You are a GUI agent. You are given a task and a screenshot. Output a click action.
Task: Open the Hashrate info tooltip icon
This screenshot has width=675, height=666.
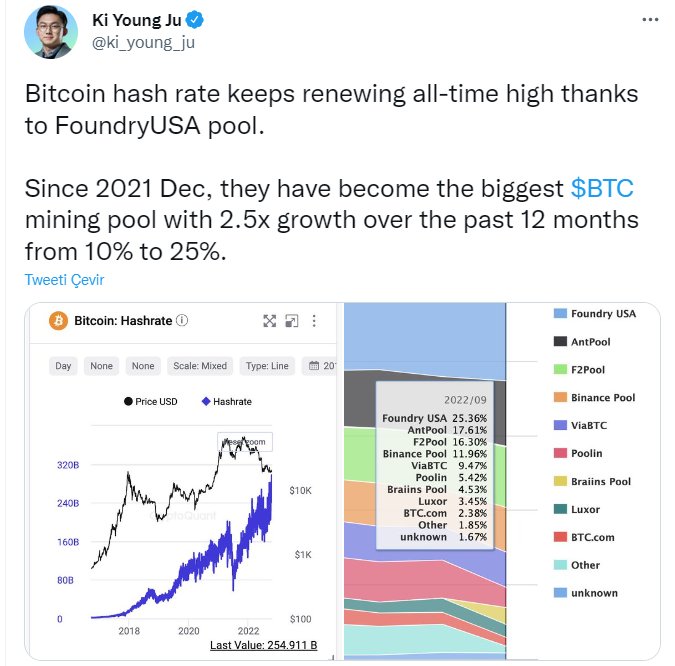182,321
